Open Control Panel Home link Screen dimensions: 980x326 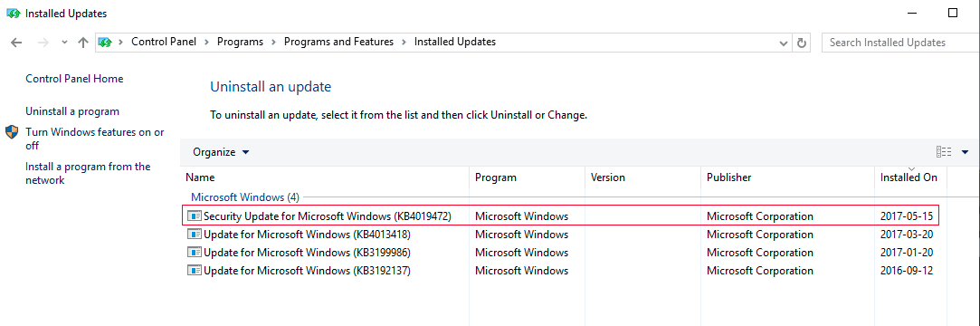pyautogui.click(x=74, y=79)
